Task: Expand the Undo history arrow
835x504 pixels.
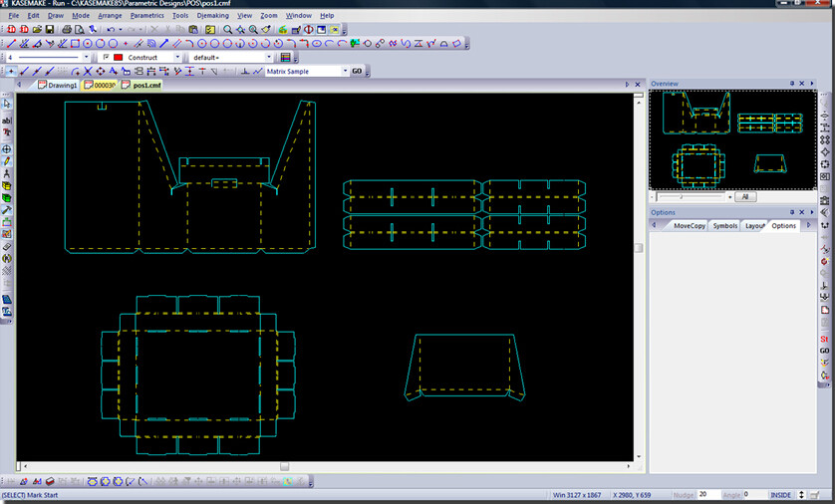Action: click(x=121, y=29)
